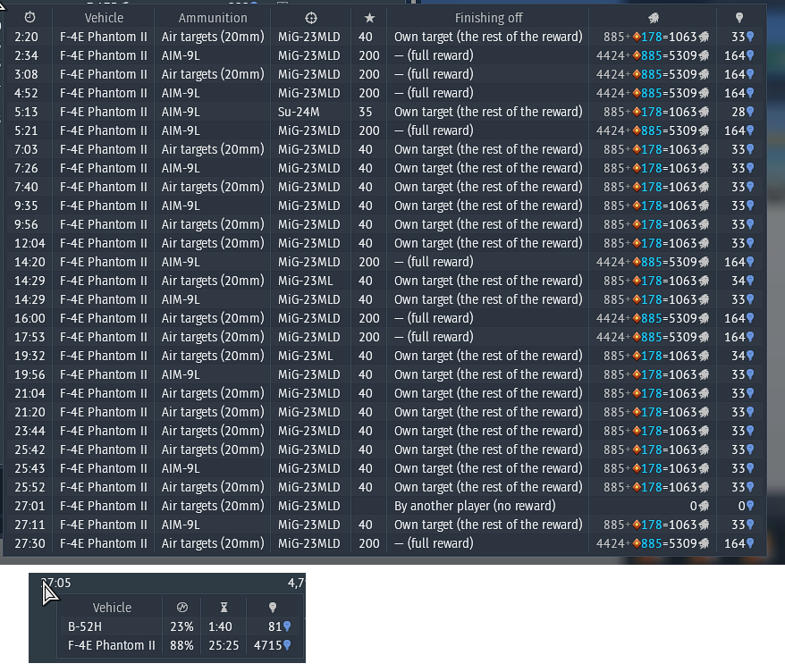Click the 9:35 timestamp

[x=26, y=206]
